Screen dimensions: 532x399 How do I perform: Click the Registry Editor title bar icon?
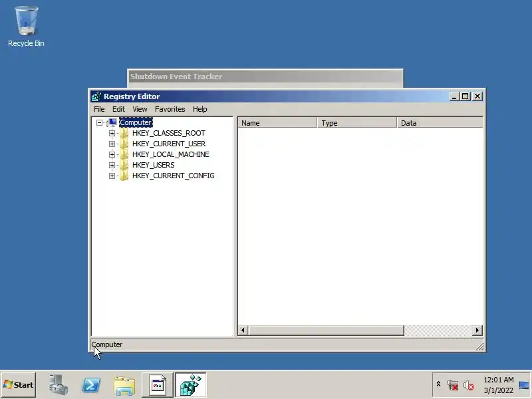pos(96,96)
